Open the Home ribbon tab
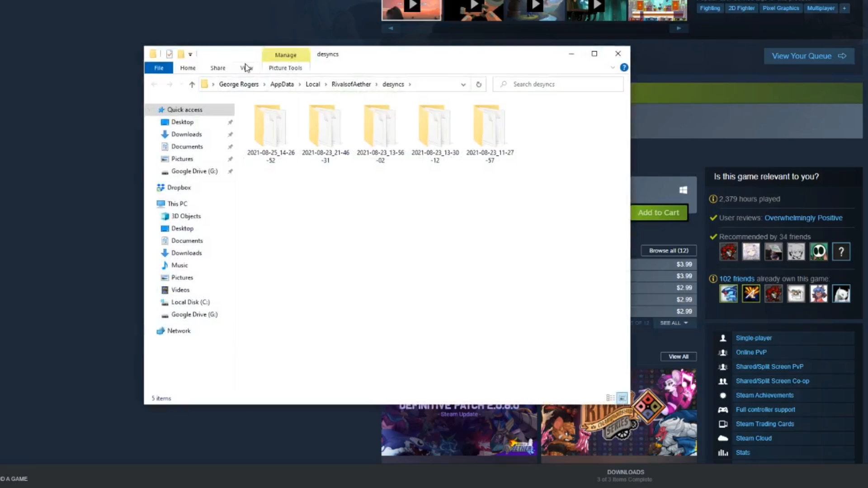This screenshot has height=488, width=868. click(x=188, y=68)
